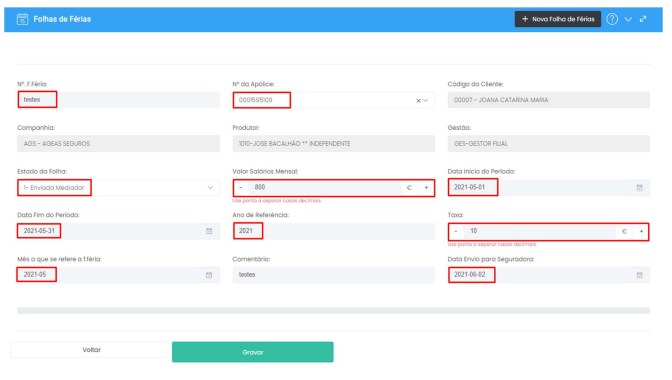Clear the Nº da Apólice selection (x)
Viewport: 672px width, 380px height.
418,101
